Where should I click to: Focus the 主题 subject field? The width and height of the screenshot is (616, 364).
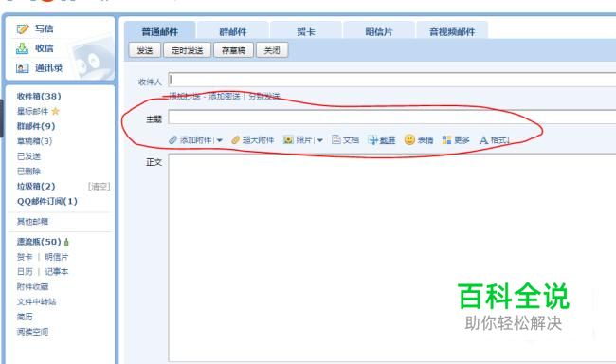(x=392, y=118)
